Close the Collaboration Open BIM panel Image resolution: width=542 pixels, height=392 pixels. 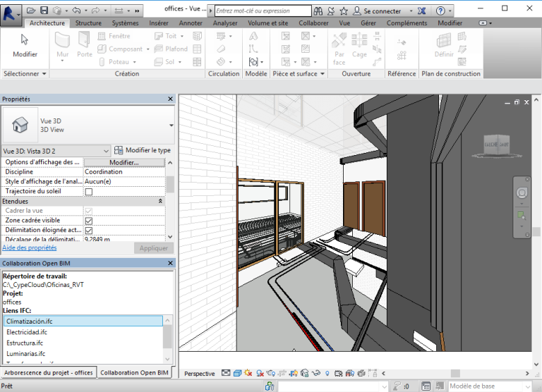pos(170,263)
